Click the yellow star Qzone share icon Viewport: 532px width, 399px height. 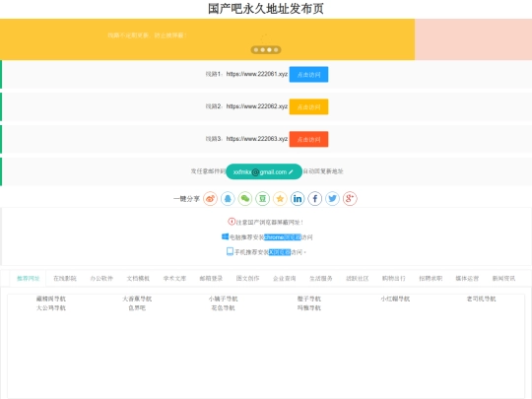[280, 198]
